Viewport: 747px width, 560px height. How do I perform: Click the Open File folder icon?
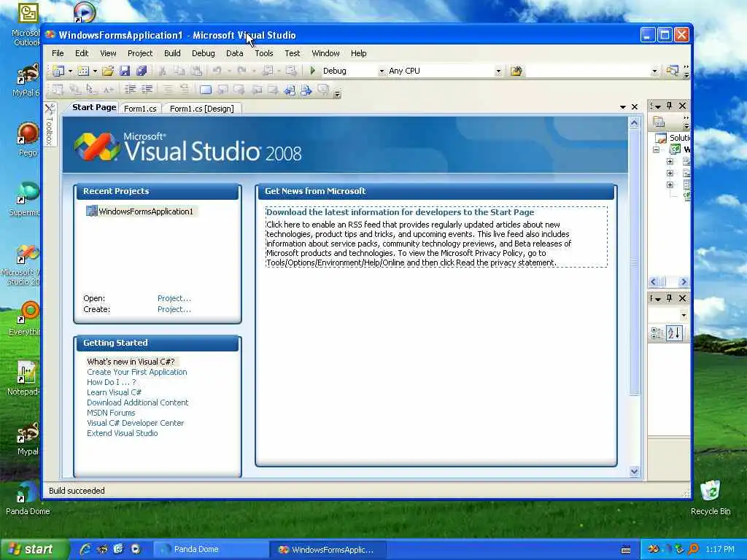tap(108, 71)
